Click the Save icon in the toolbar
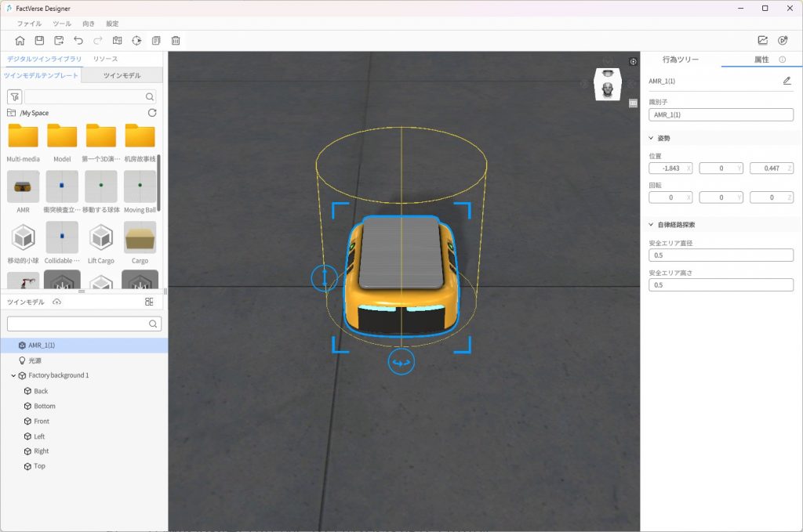 point(39,41)
